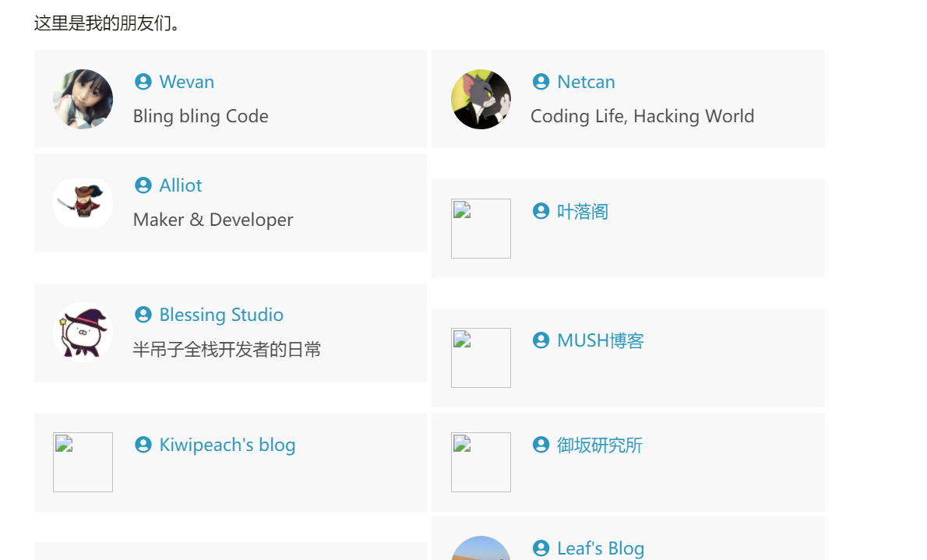The width and height of the screenshot is (927, 560).
Task: Click the user icon beside Leaf's Blog
Action: pos(541,548)
